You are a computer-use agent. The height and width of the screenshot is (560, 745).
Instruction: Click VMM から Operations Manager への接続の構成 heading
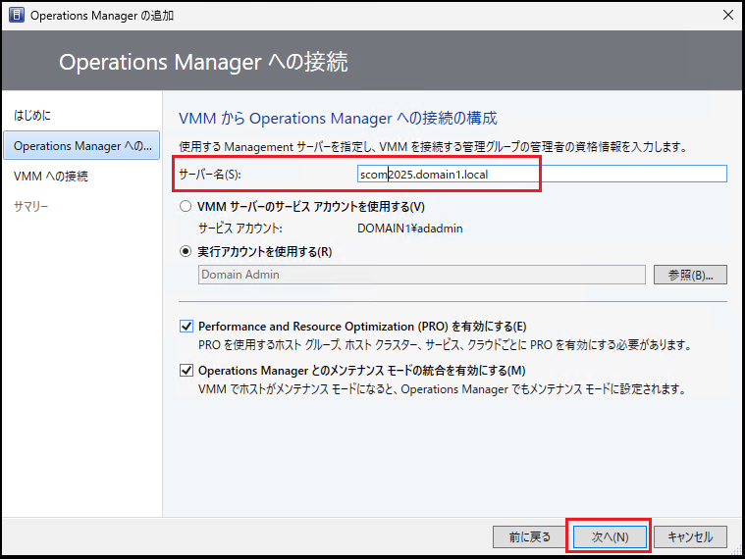pyautogui.click(x=338, y=118)
